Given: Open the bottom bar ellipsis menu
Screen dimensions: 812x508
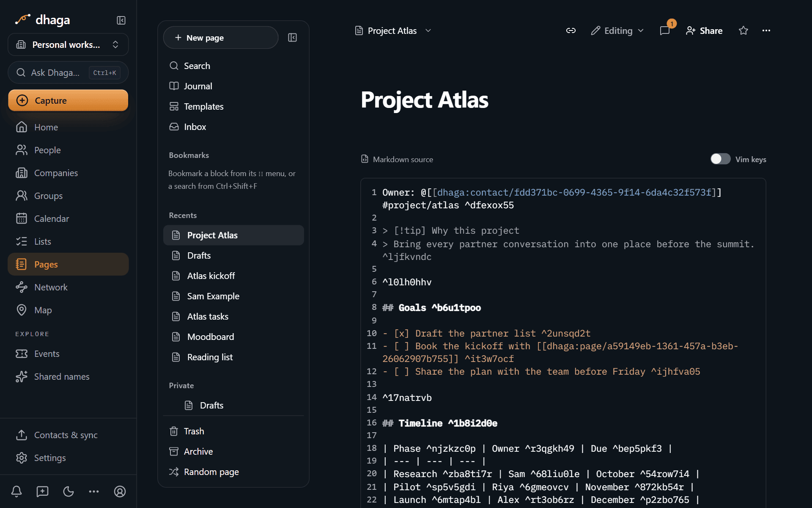Looking at the screenshot, I should tap(94, 491).
